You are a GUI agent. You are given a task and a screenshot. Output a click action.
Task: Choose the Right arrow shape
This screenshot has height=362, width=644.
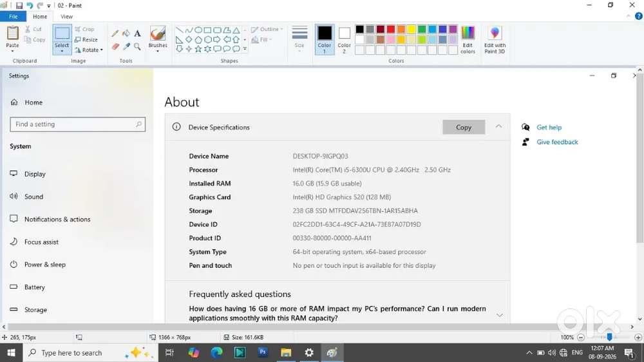pos(217,39)
